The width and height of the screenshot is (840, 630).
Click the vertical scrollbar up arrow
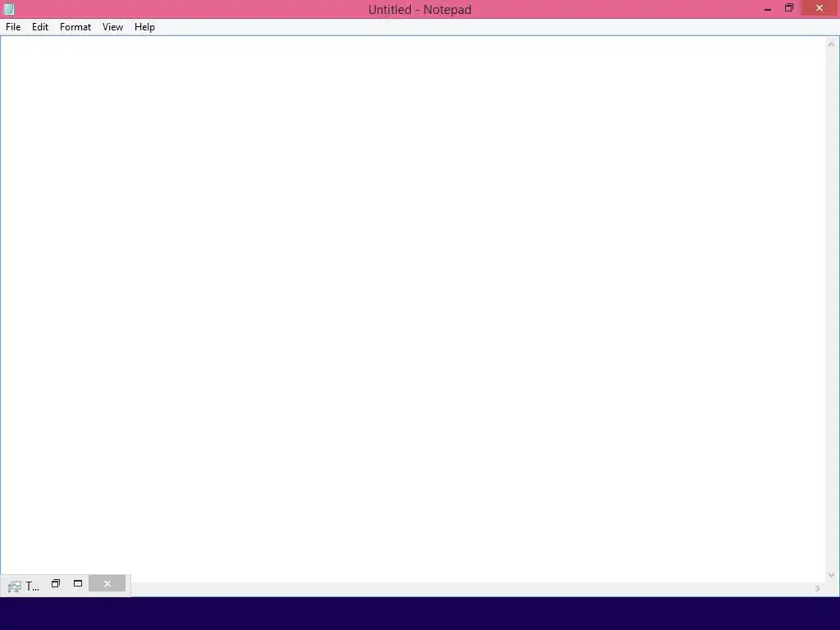(831, 44)
